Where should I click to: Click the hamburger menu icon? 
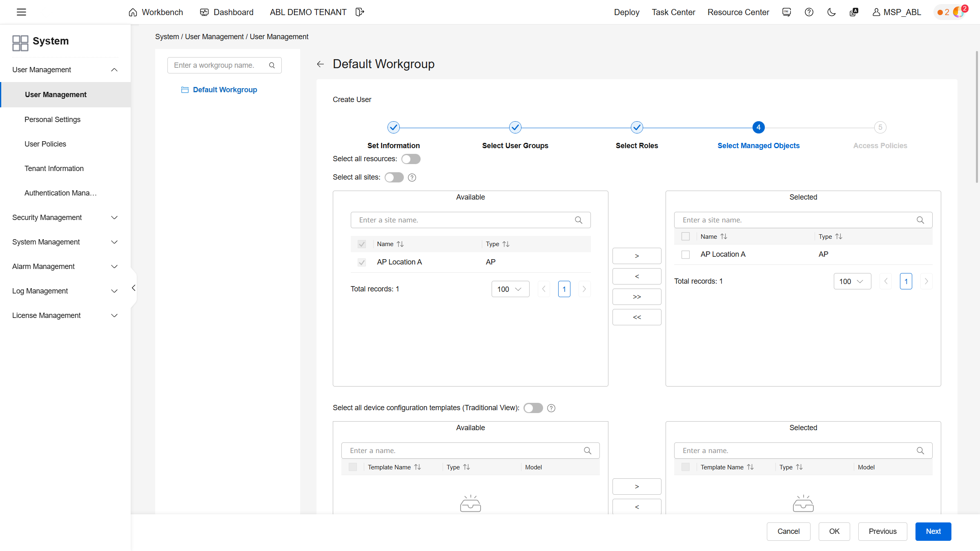click(x=21, y=12)
